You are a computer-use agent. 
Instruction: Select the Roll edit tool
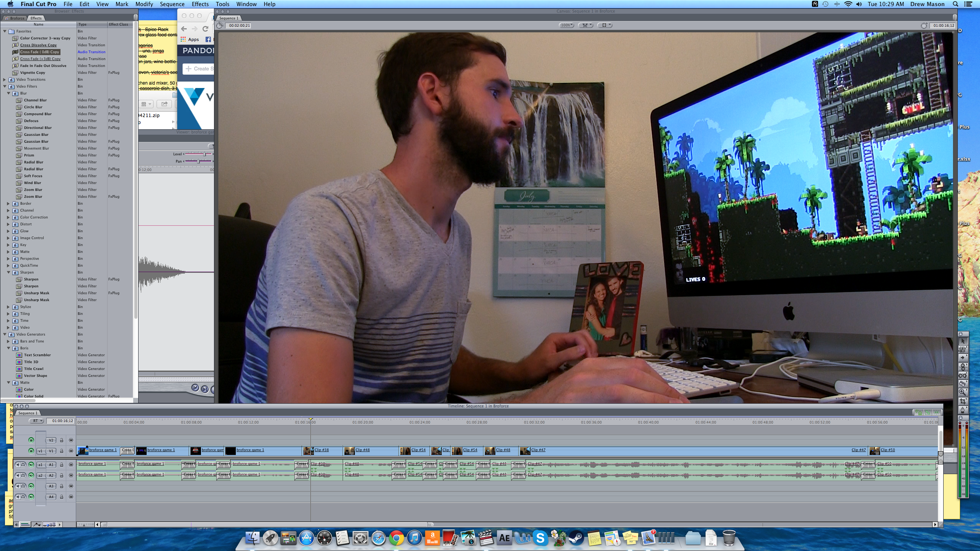click(x=963, y=367)
